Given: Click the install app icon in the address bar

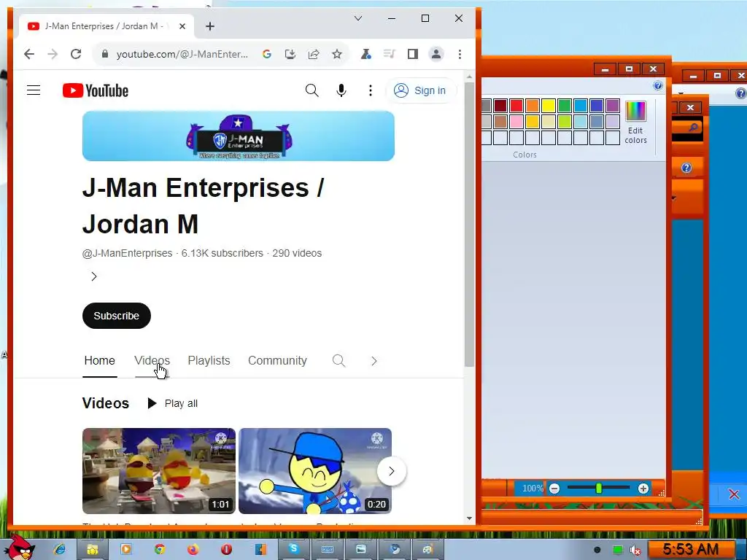Looking at the screenshot, I should (290, 54).
